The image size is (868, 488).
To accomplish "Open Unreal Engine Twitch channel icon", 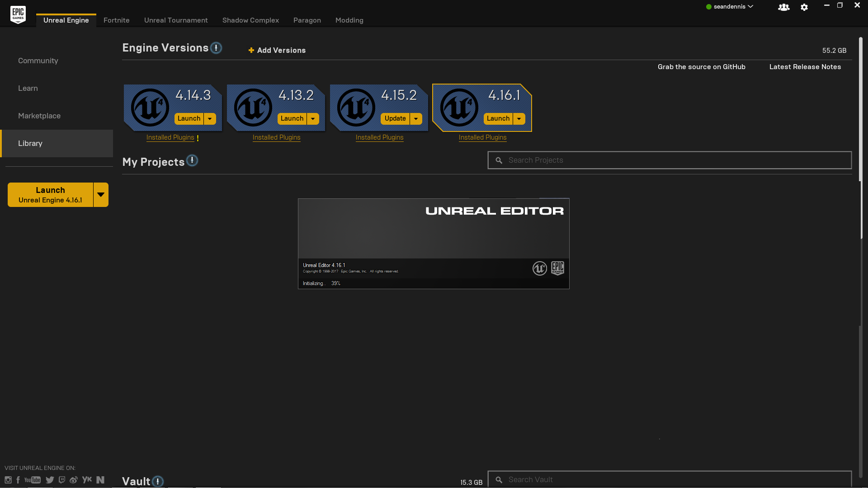I will pos(62,480).
